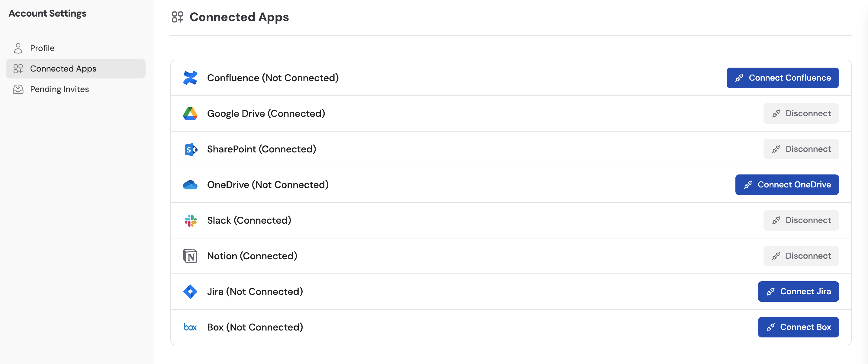Click the Slack logo icon
Image resolution: width=868 pixels, height=364 pixels.
190,220
